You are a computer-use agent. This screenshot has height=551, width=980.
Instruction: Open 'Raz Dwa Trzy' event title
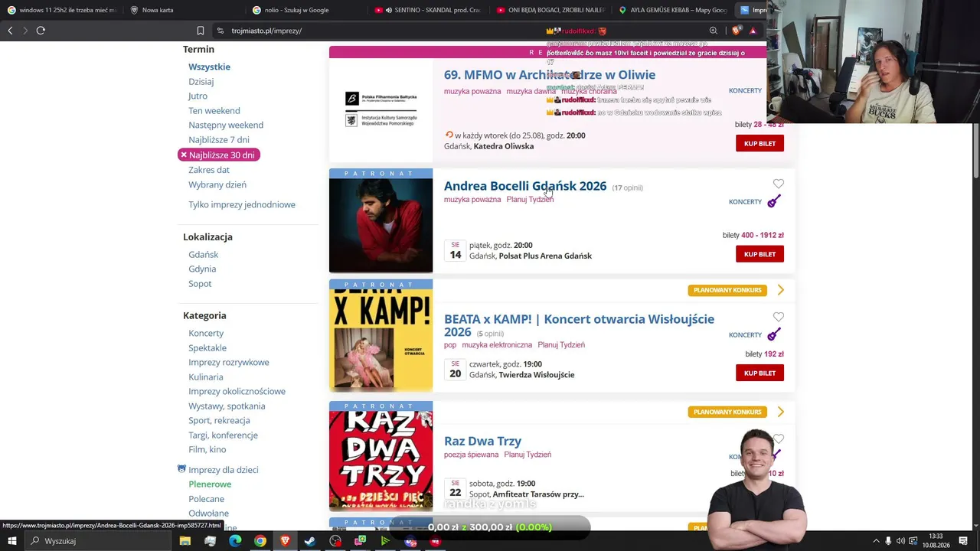pos(482,441)
